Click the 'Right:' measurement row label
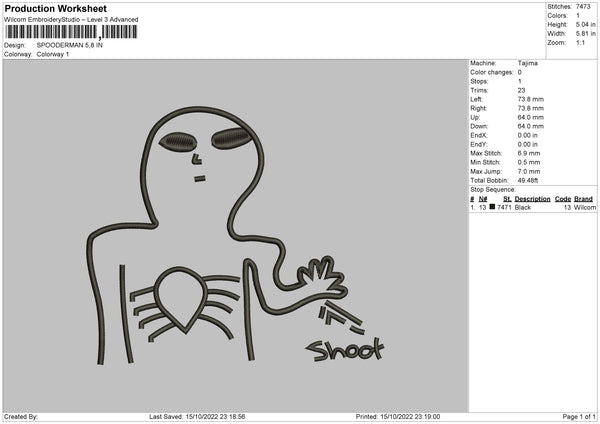 (478, 108)
